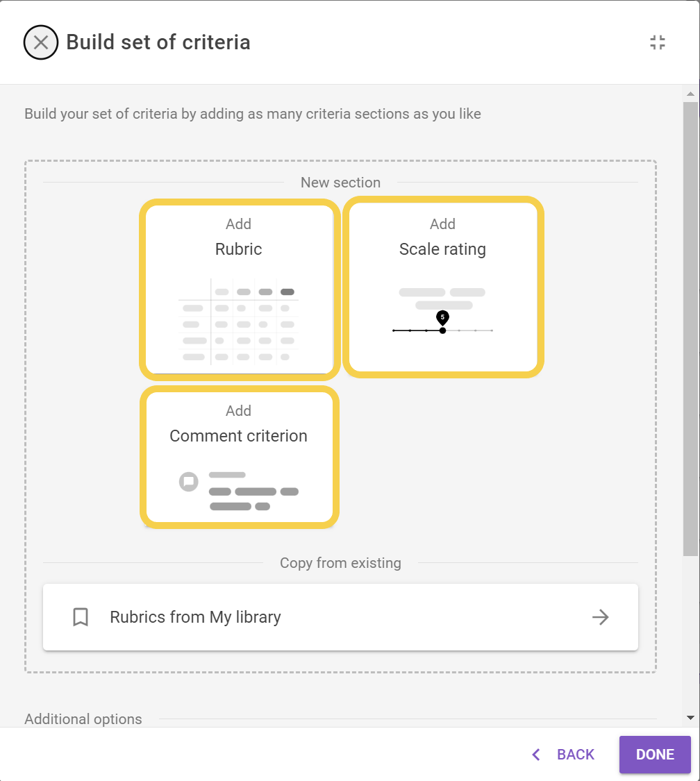
Task: Click the bookmark icon beside Rubrics from My library
Action: (x=81, y=617)
